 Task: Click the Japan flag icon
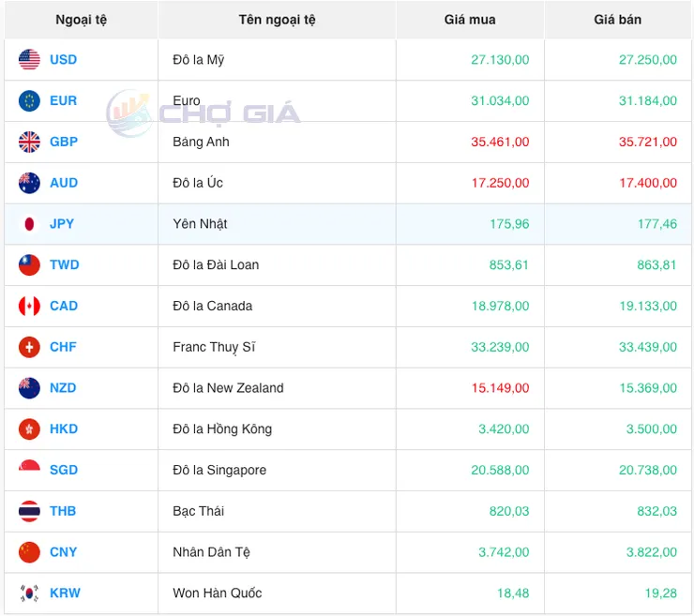click(29, 224)
